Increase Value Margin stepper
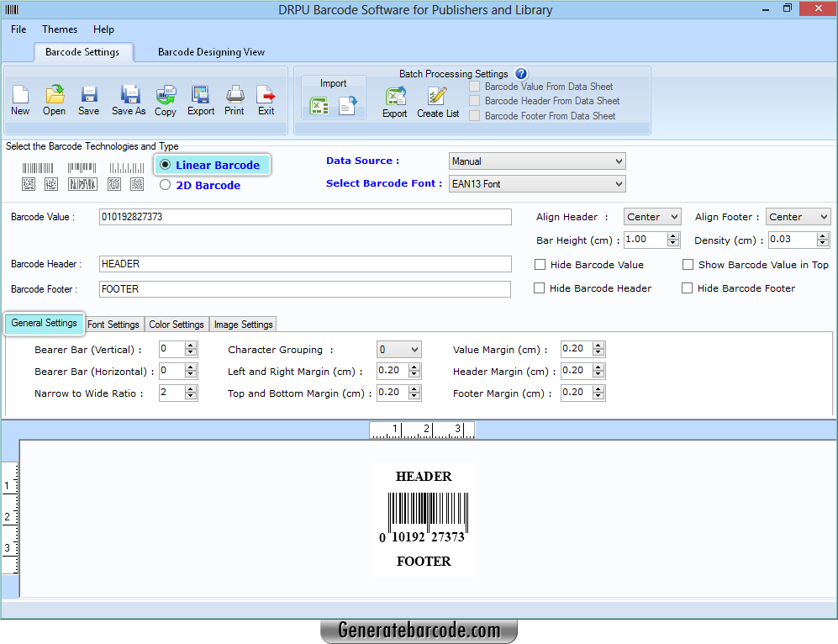This screenshot has width=838, height=644. click(x=598, y=346)
